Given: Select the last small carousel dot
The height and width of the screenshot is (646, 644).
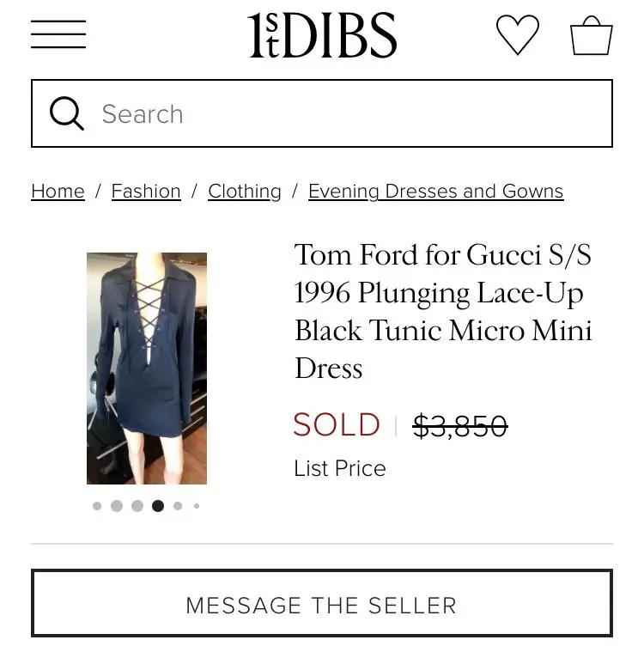Looking at the screenshot, I should coord(197,506).
